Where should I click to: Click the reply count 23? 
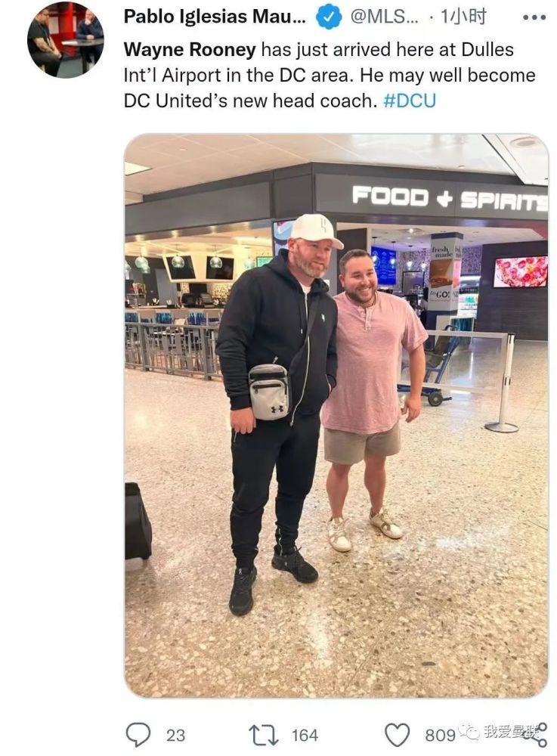pos(175,736)
